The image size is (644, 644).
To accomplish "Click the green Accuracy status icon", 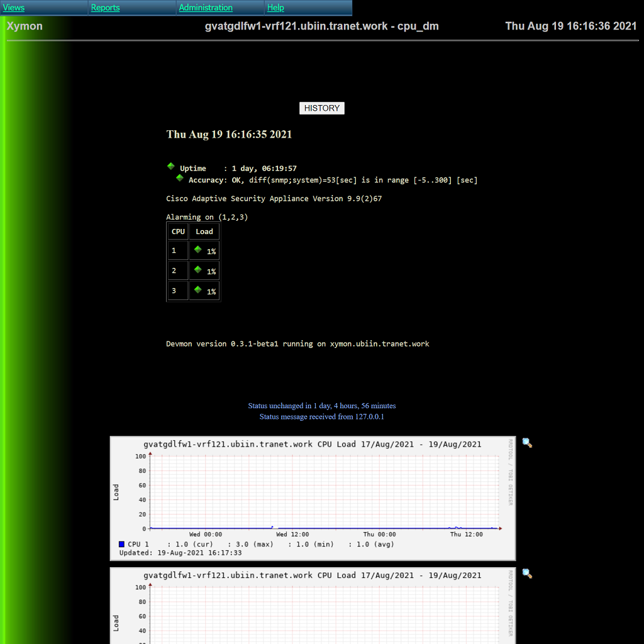I will pos(179,178).
